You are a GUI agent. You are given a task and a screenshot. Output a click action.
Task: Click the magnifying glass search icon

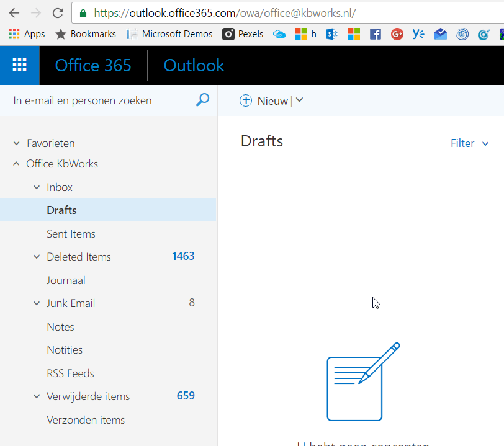203,100
